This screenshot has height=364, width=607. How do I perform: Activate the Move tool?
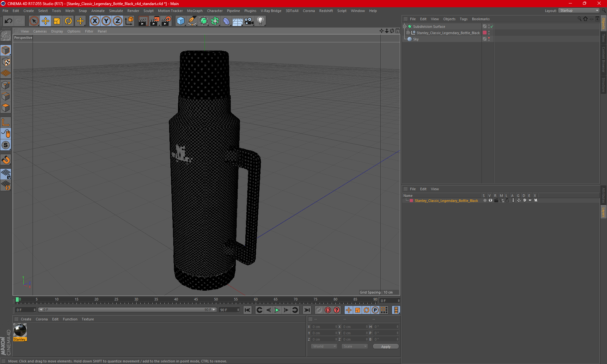(46, 21)
